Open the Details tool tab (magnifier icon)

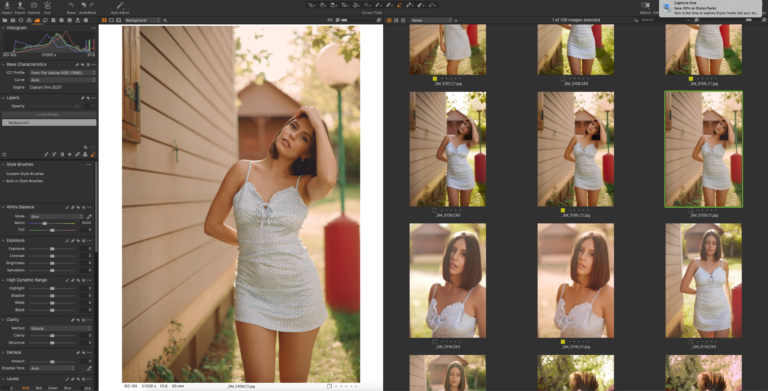click(45, 20)
